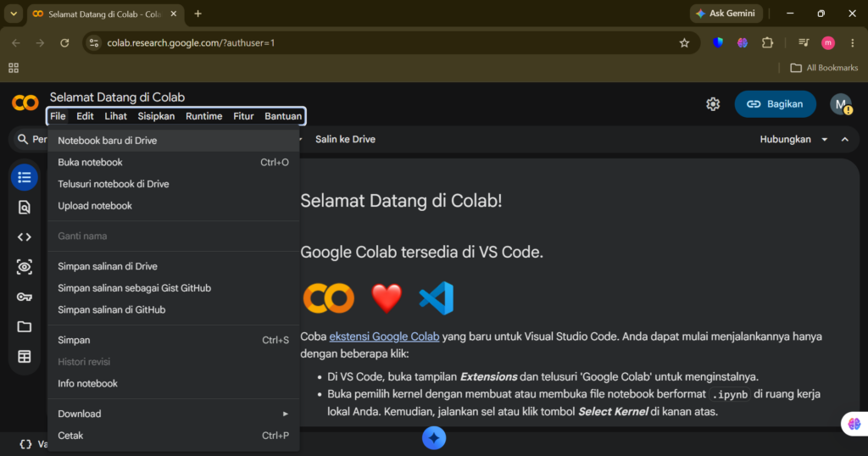
Task: Click the Ask Gemini button
Action: click(x=726, y=14)
